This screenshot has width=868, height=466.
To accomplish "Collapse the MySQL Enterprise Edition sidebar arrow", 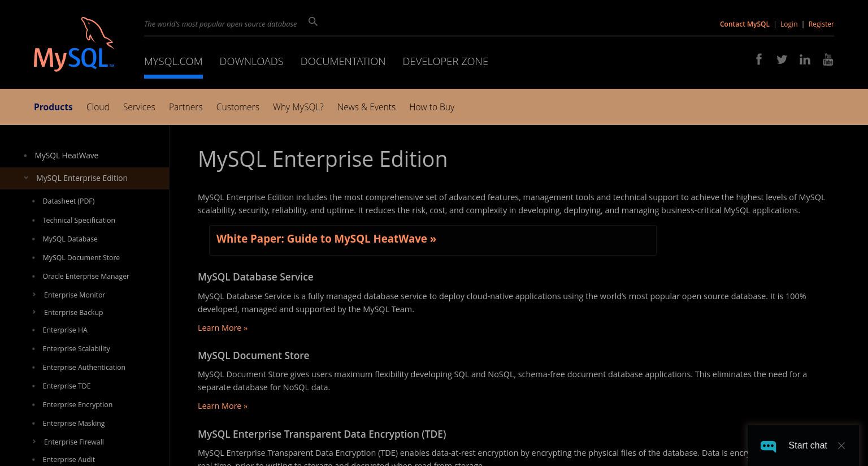I will coord(26,178).
